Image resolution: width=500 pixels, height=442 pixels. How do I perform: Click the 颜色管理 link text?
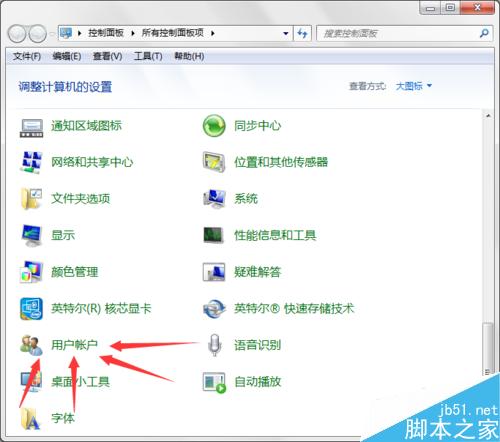point(74,272)
